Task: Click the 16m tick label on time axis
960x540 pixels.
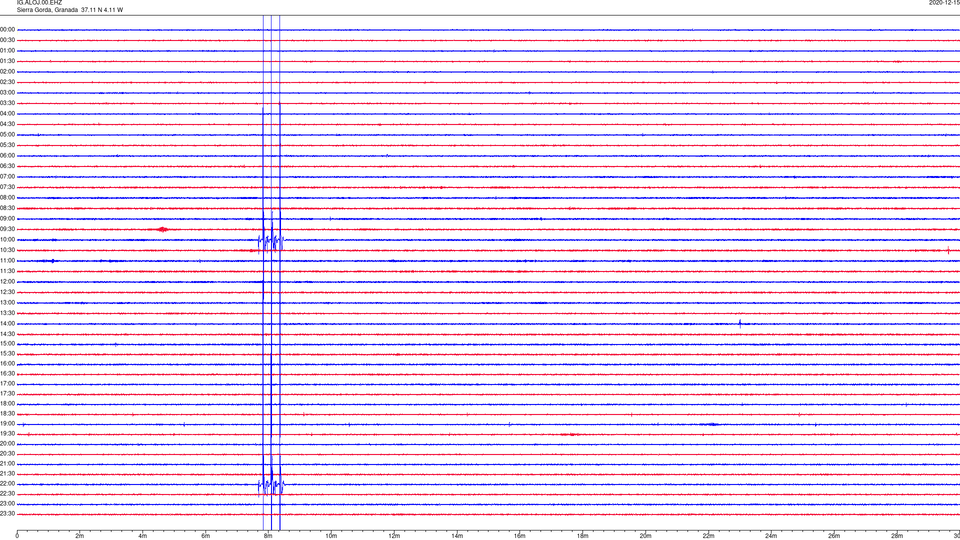Action: [x=520, y=536]
